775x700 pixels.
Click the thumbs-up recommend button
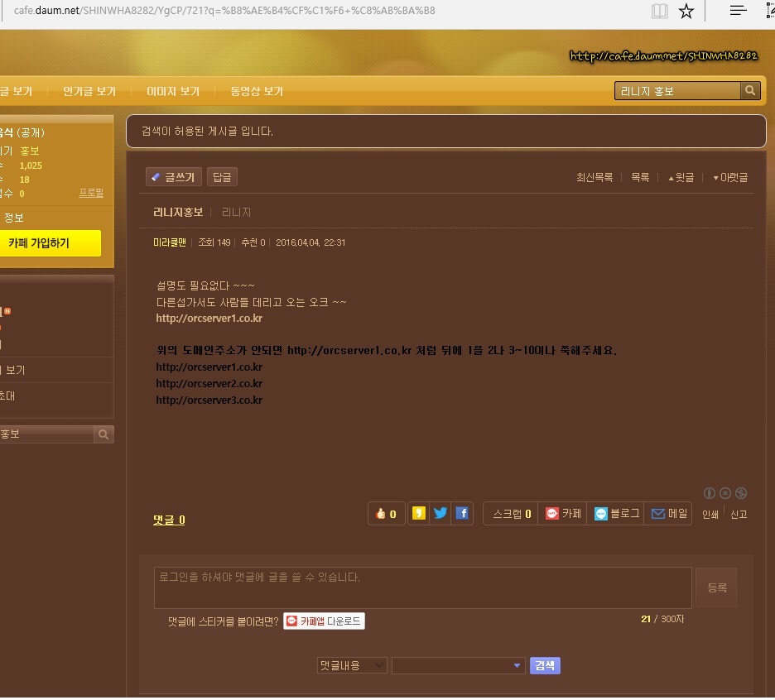pyautogui.click(x=386, y=514)
